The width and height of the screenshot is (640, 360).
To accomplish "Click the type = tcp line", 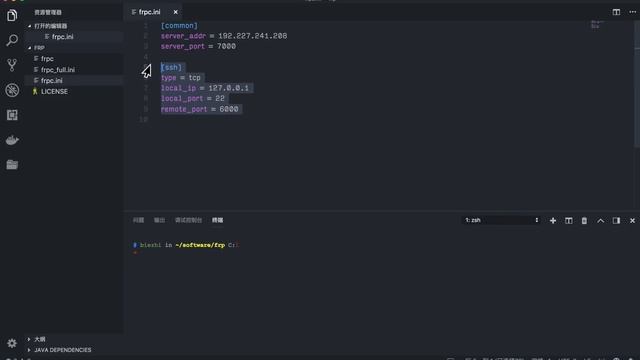I will coord(181,78).
